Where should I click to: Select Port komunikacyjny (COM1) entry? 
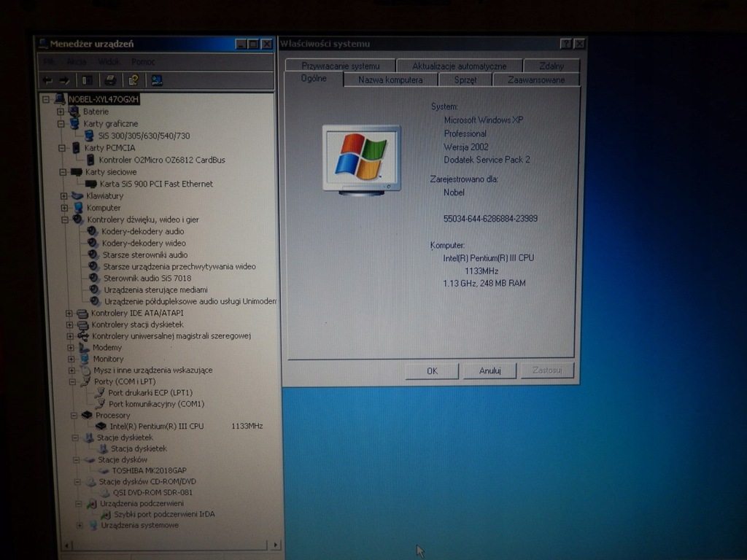point(156,404)
